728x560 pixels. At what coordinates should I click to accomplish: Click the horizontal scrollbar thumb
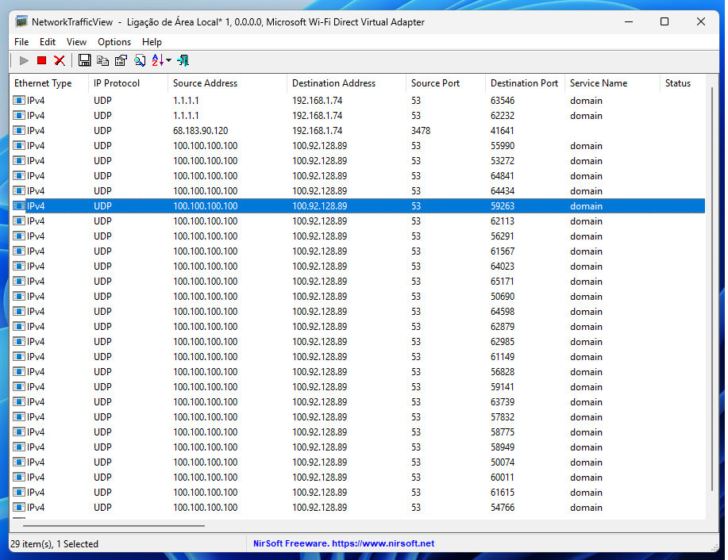114,526
